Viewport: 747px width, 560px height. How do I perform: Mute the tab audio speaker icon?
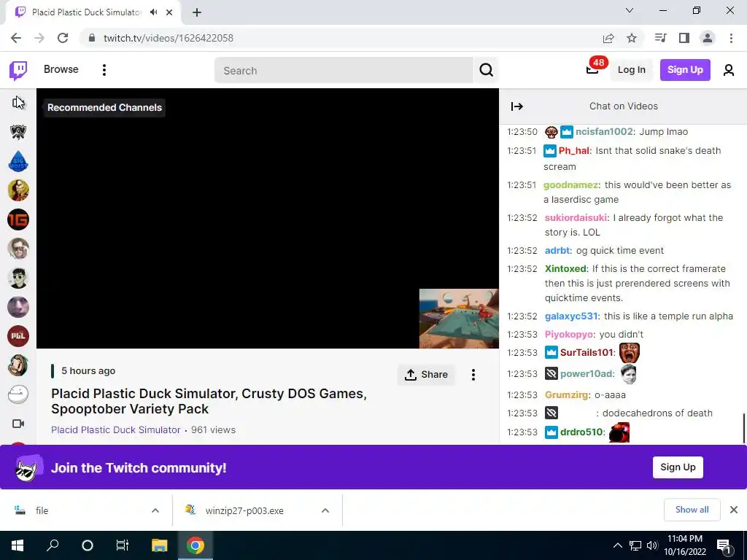click(153, 12)
